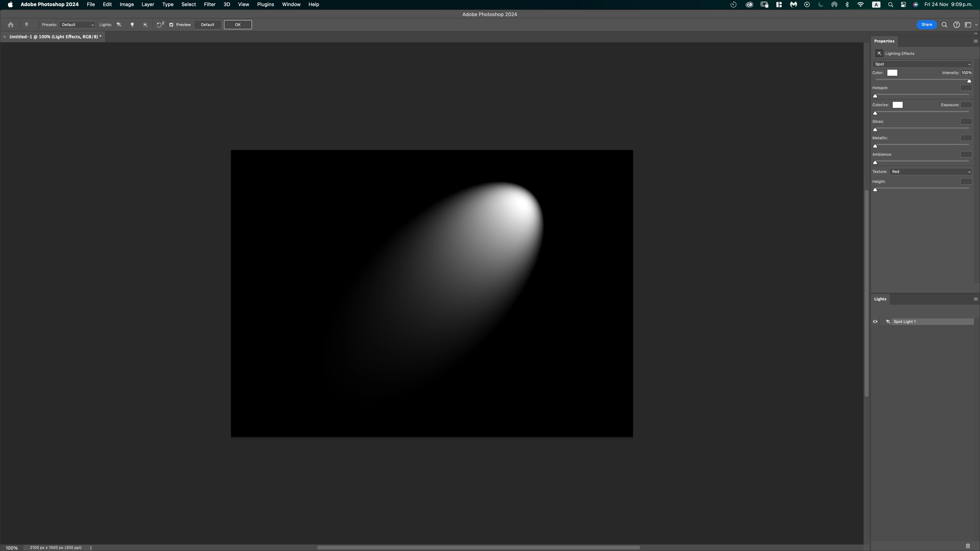Uncheck the Preview checkbox

[171, 25]
